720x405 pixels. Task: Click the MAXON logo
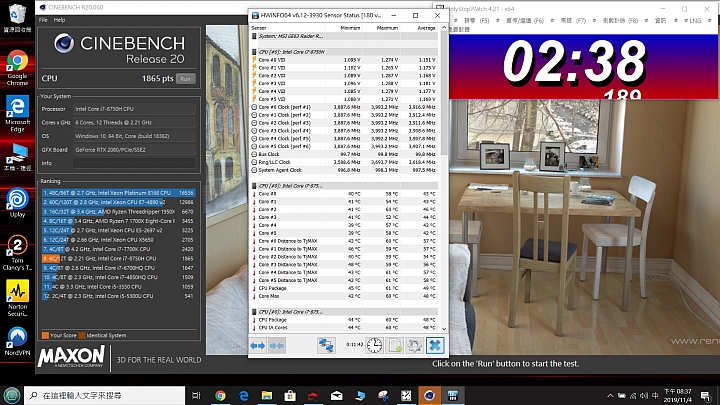tap(72, 357)
